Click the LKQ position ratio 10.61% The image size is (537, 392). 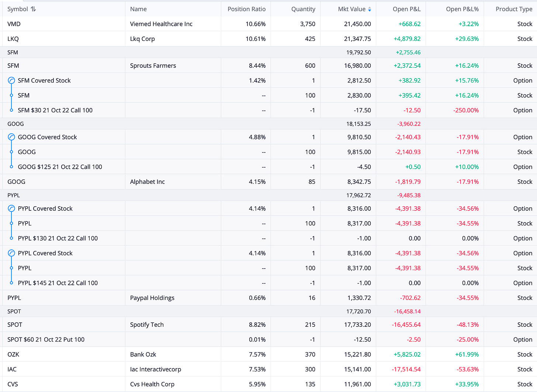click(256, 39)
